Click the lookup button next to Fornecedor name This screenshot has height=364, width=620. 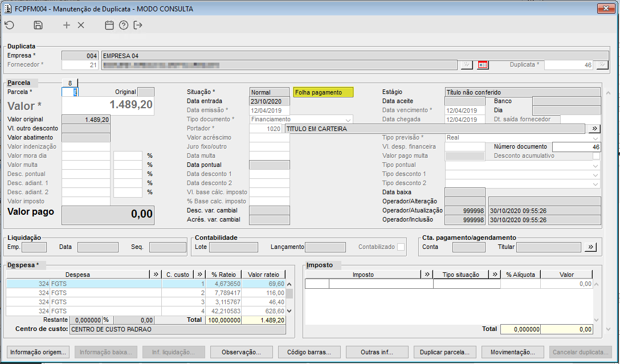pos(467,65)
